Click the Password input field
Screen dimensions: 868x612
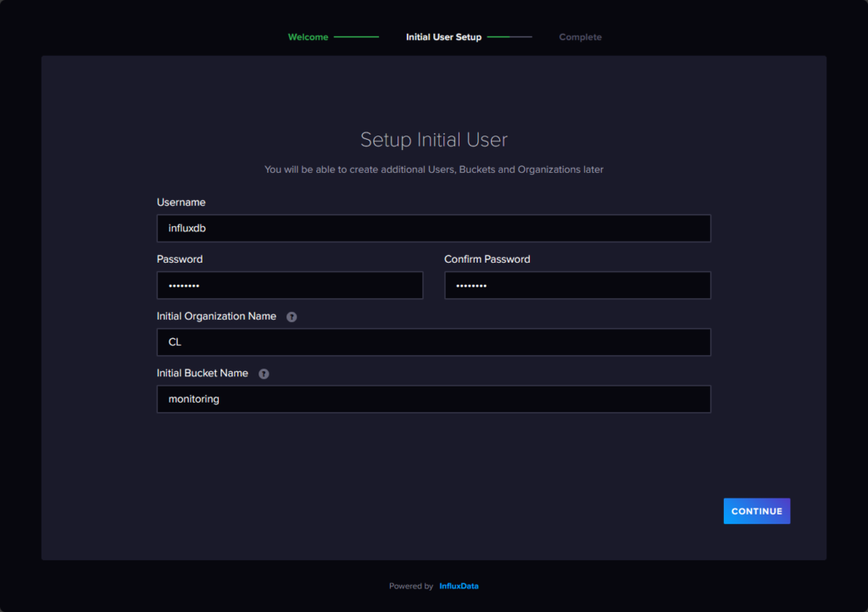point(289,285)
